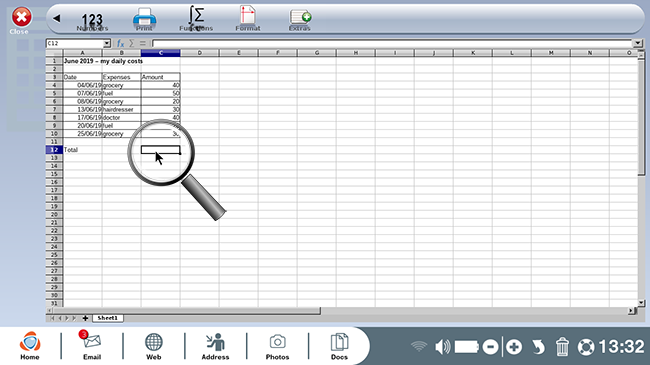The width and height of the screenshot is (650, 365).
Task: Click the last-sheet navigation arrow
Action: click(x=74, y=318)
